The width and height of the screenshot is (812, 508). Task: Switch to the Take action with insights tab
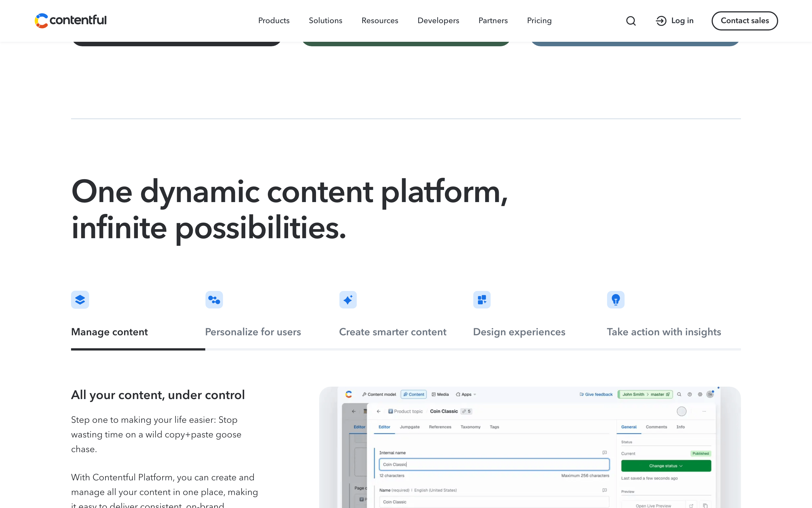click(x=664, y=332)
